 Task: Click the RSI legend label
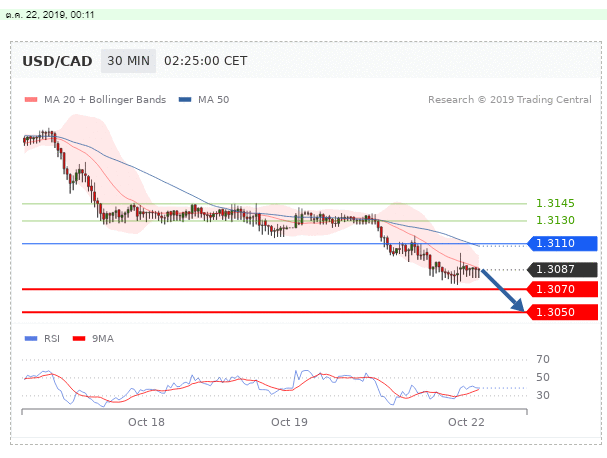(52, 339)
